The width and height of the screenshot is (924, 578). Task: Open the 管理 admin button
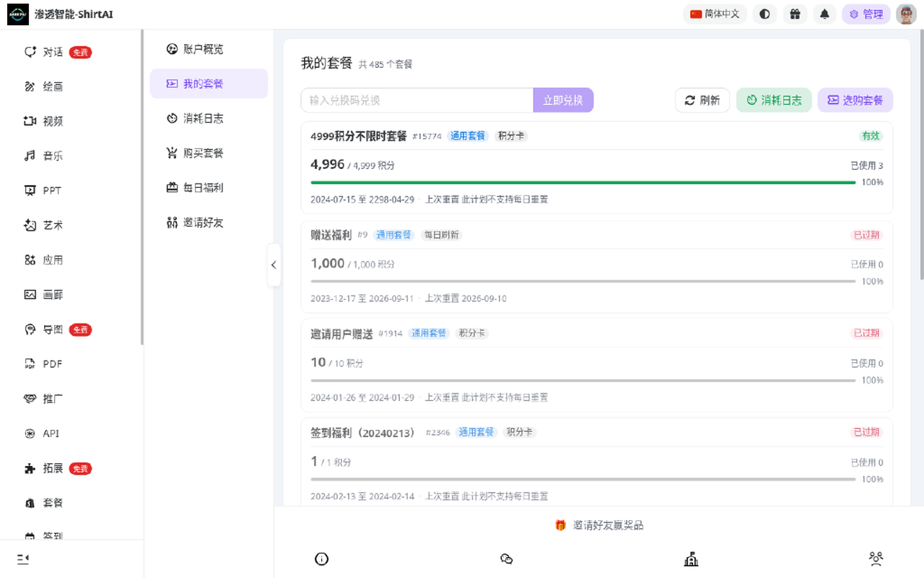(866, 14)
